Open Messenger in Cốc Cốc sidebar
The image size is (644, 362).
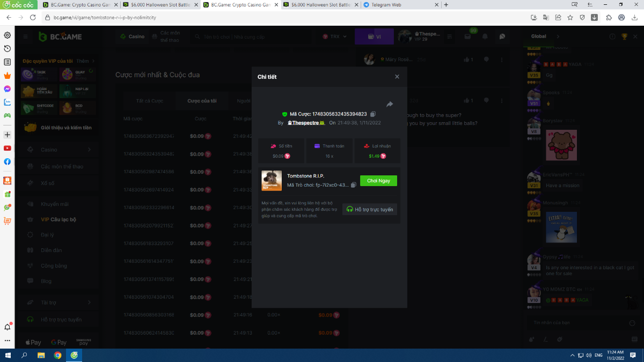[x=8, y=89]
